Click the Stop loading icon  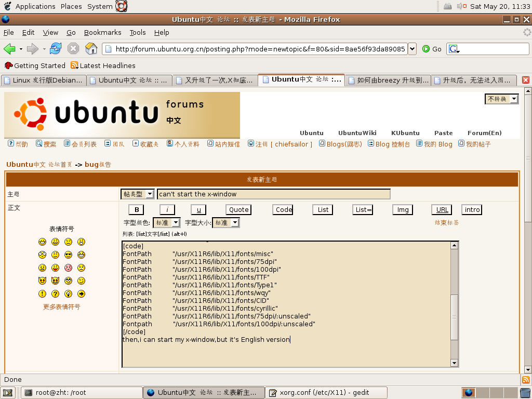point(73,49)
